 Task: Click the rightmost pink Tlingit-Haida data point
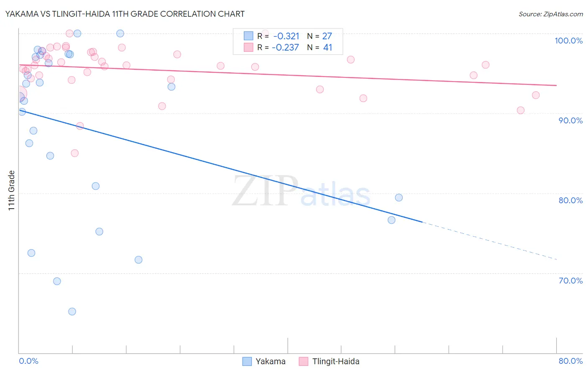tap(536, 95)
